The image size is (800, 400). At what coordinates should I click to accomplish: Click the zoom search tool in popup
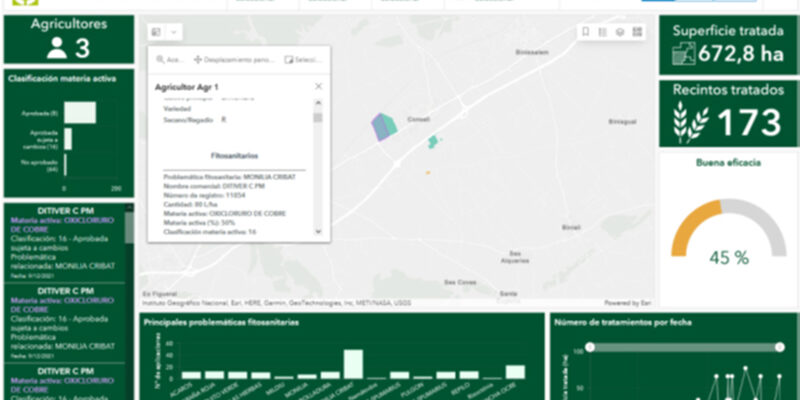point(170,60)
